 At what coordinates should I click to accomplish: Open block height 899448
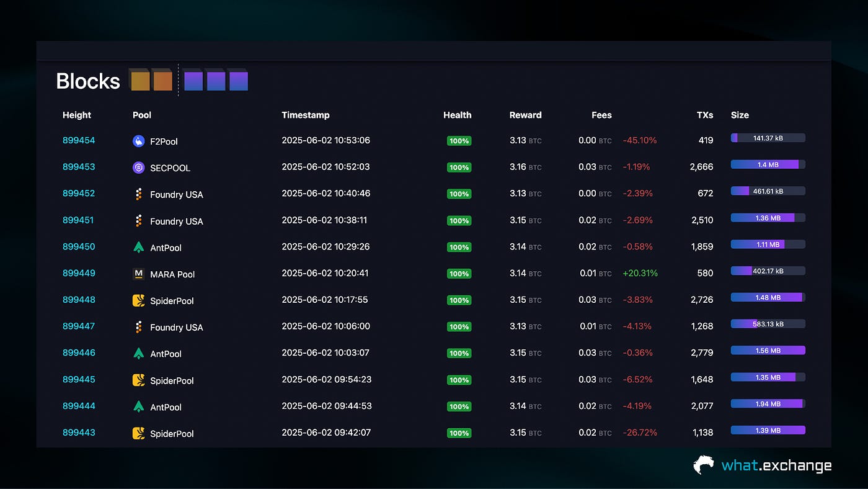click(79, 300)
